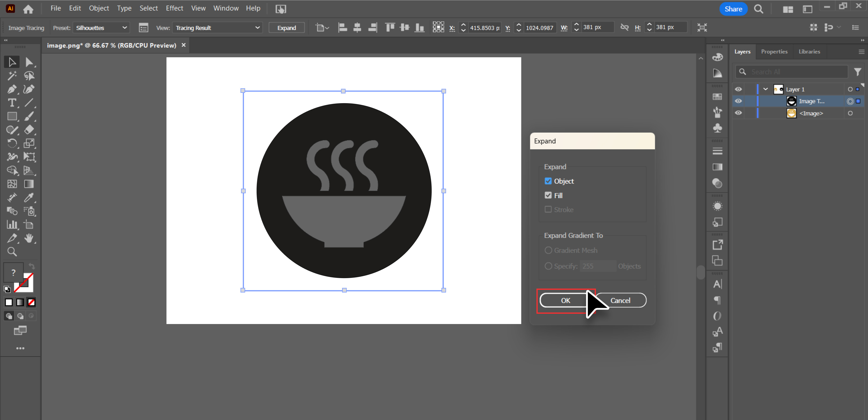The height and width of the screenshot is (420, 868).
Task: Collapse the Layer 1 expander arrow
Action: click(x=765, y=89)
